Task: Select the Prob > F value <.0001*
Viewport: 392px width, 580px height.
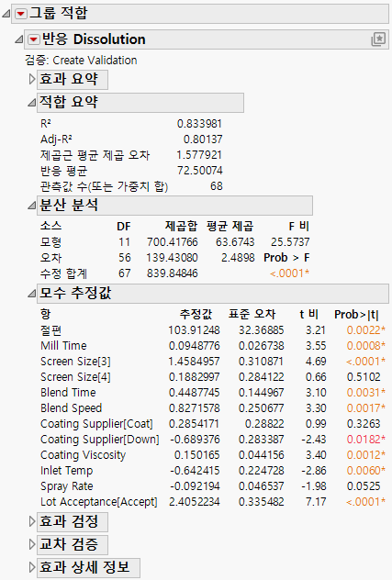Action: coord(290,273)
